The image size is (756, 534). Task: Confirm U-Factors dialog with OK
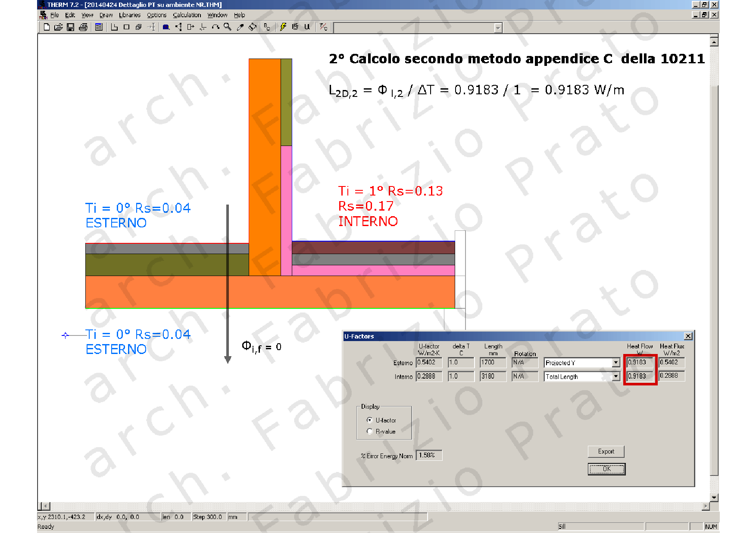(x=606, y=469)
